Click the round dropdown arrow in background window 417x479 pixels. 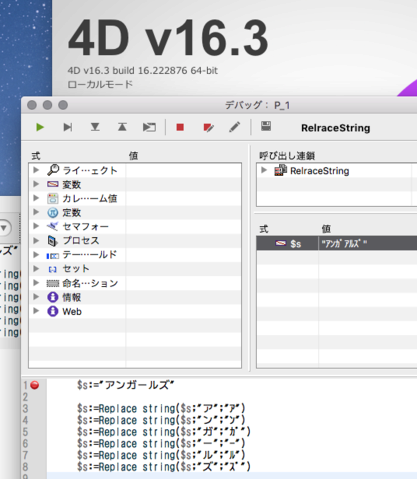click(x=4, y=228)
